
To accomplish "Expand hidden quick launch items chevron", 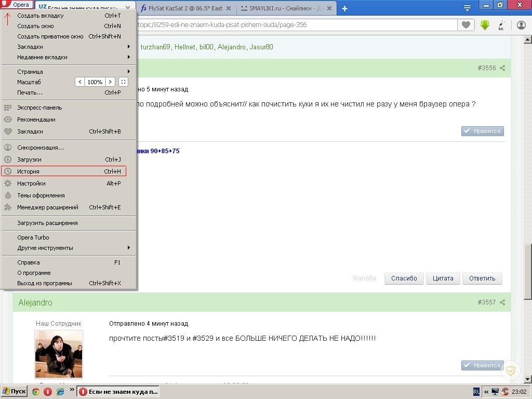I will (72, 390).
